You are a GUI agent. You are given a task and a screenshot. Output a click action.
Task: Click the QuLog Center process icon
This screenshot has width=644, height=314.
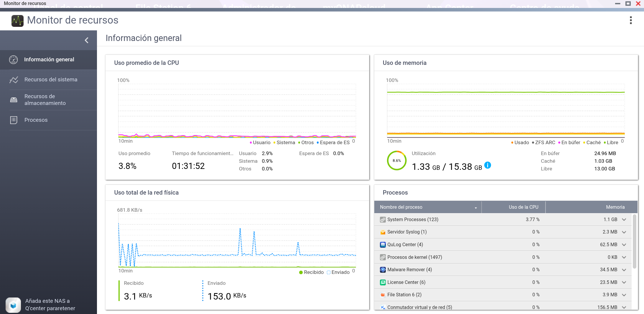[383, 245]
